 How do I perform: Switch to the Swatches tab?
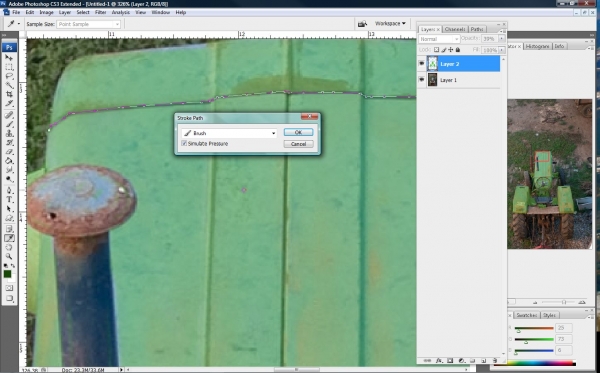point(526,315)
